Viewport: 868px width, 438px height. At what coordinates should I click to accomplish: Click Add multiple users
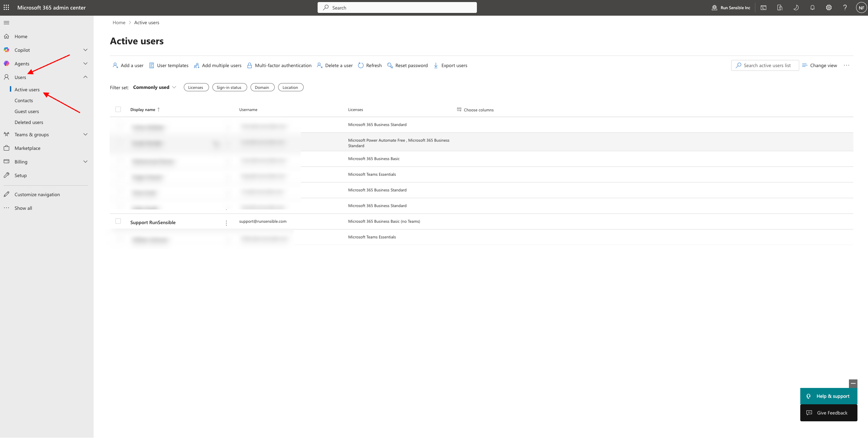click(x=218, y=65)
